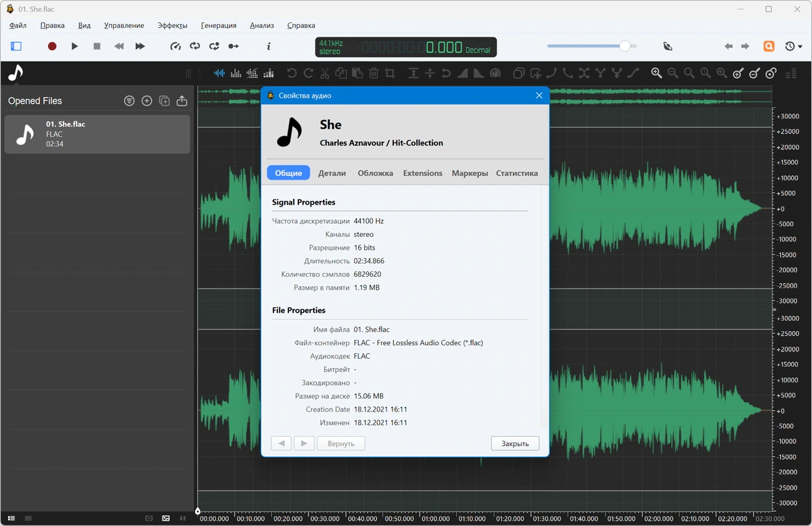Click the leaf icon right of volume slider

[x=668, y=46]
